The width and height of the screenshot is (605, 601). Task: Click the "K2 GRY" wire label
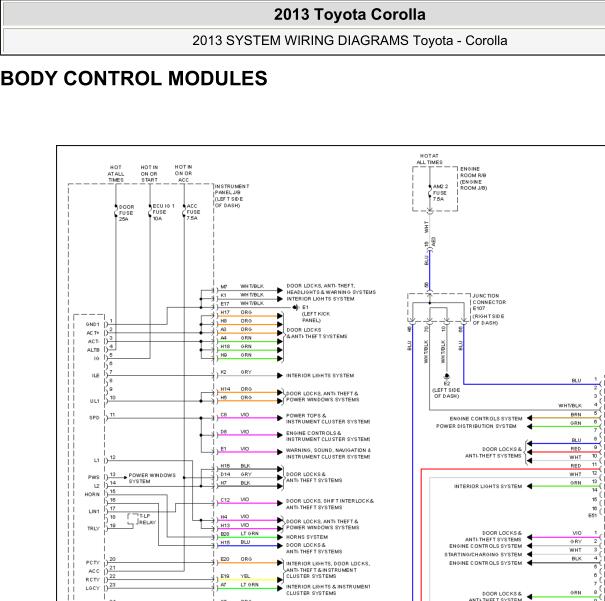[236, 372]
